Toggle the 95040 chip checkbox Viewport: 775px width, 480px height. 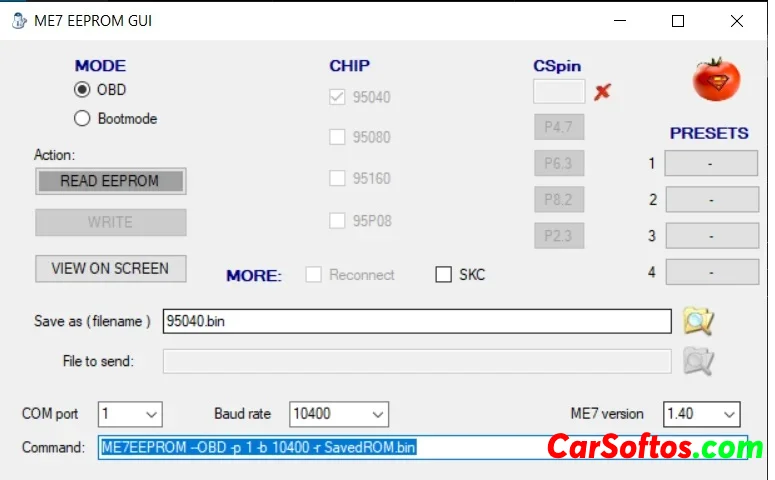tap(338, 98)
